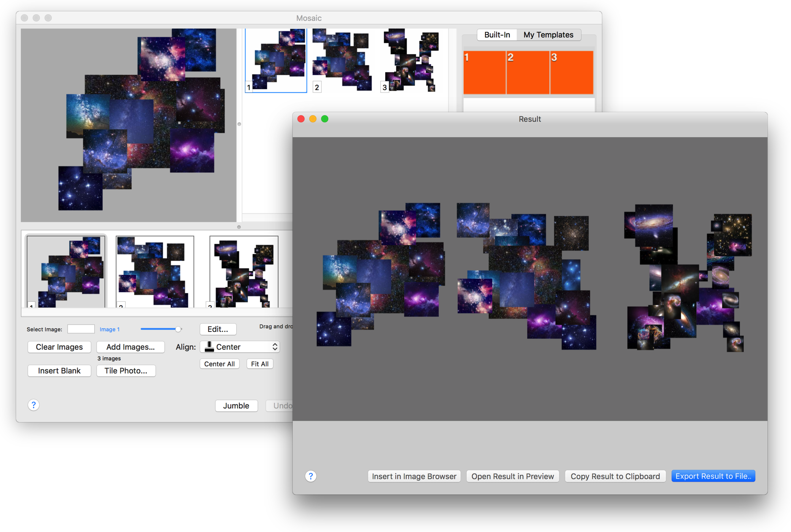
Task: Click Export Result to File button
Action: [713, 476]
